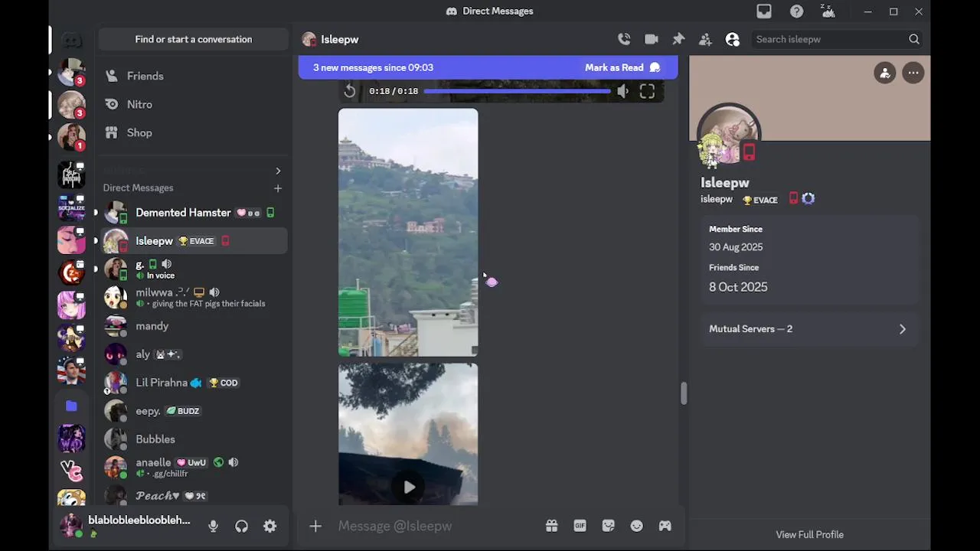This screenshot has height=551, width=980.
Task: Open Demented Hamster conversation
Action: click(193, 213)
